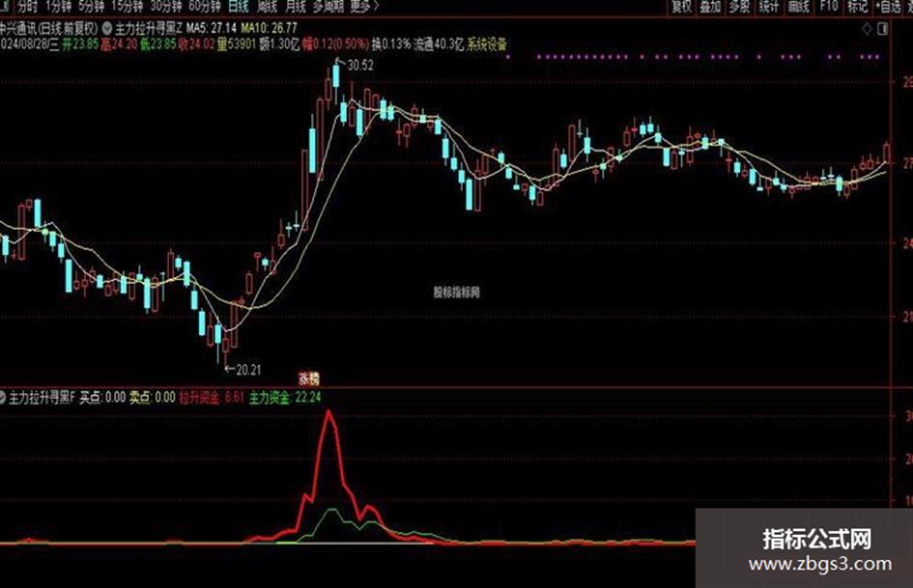Click the 主力资金: 22.24 value
The height and width of the screenshot is (588, 913).
pyautogui.click(x=285, y=398)
